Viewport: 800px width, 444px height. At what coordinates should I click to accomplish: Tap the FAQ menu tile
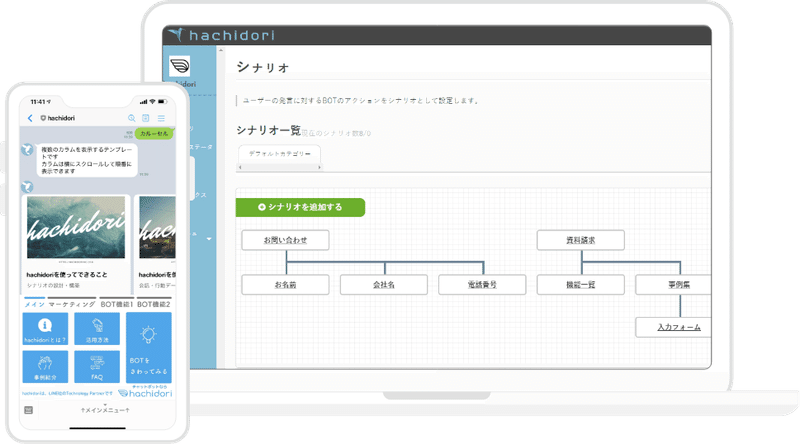[x=97, y=366]
